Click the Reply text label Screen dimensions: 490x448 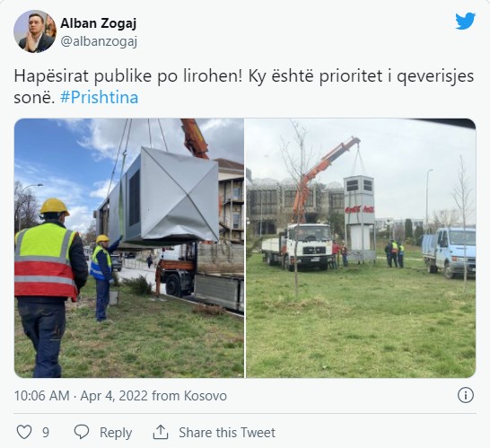116,433
